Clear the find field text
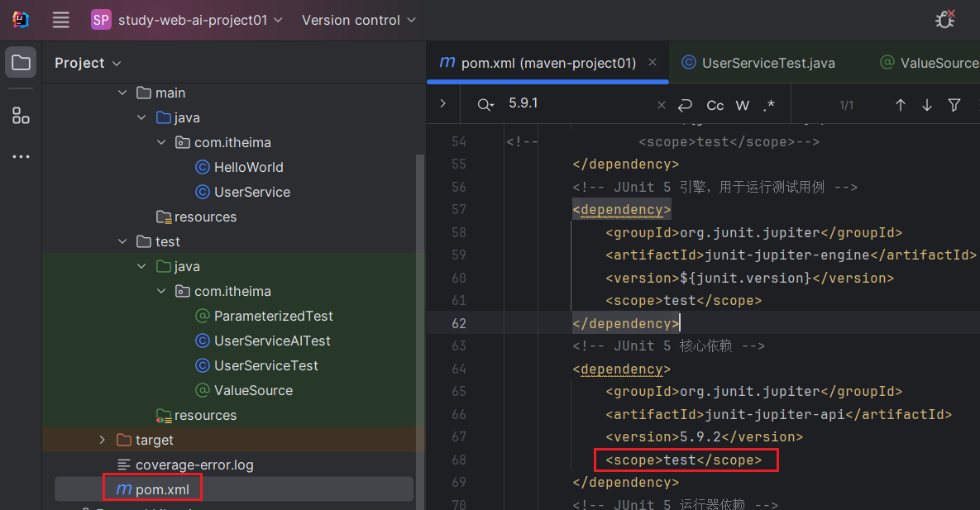Screen dimensions: 980x510 pyautogui.click(x=662, y=105)
